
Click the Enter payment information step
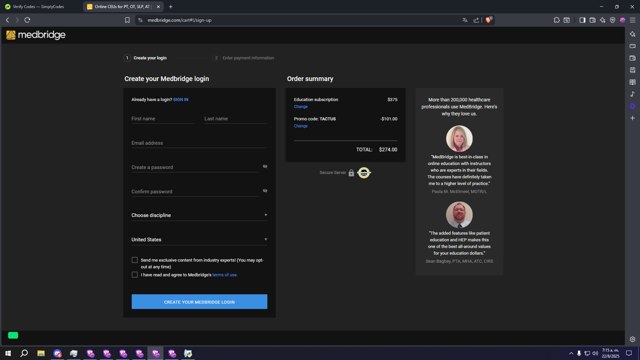(244, 58)
